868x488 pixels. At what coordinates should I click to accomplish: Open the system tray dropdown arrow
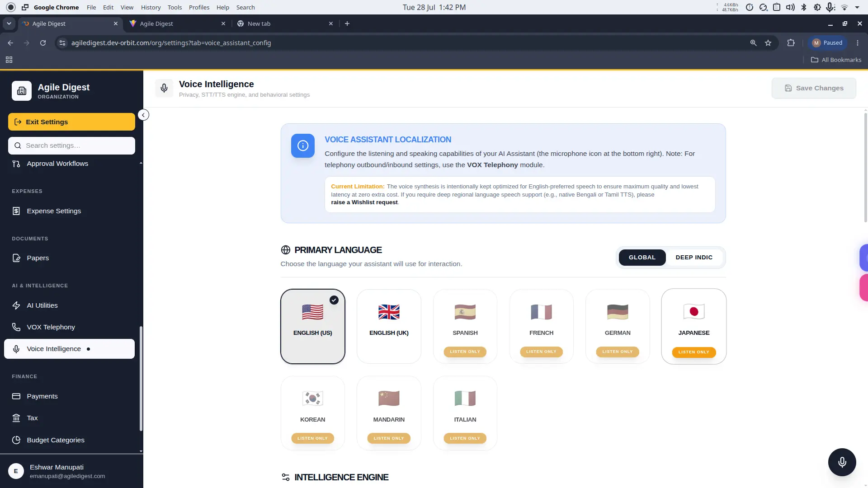(x=857, y=7)
